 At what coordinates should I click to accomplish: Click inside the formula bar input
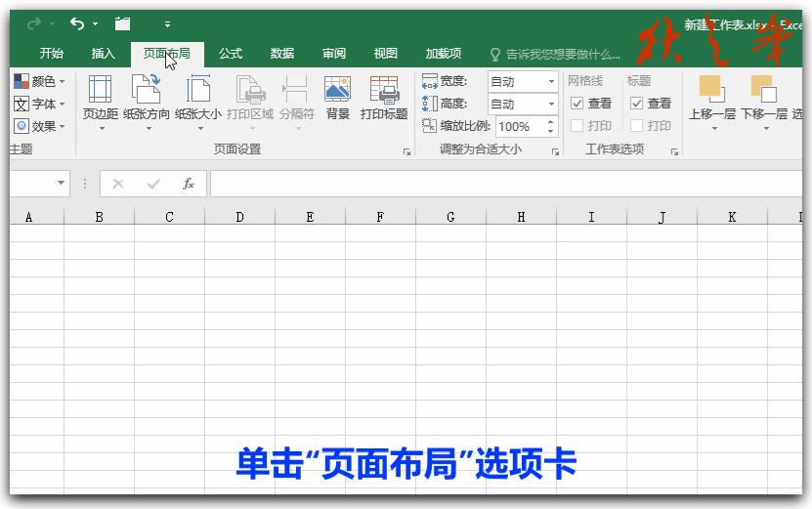506,184
